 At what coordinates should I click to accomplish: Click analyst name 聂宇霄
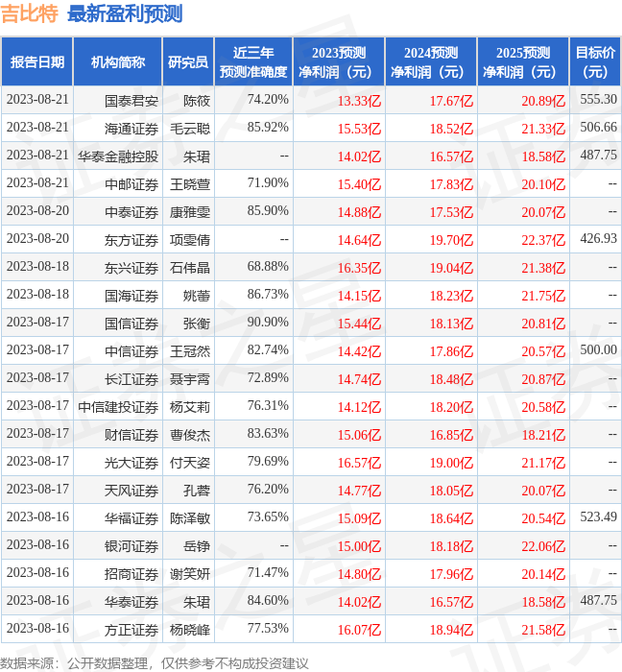click(x=190, y=379)
